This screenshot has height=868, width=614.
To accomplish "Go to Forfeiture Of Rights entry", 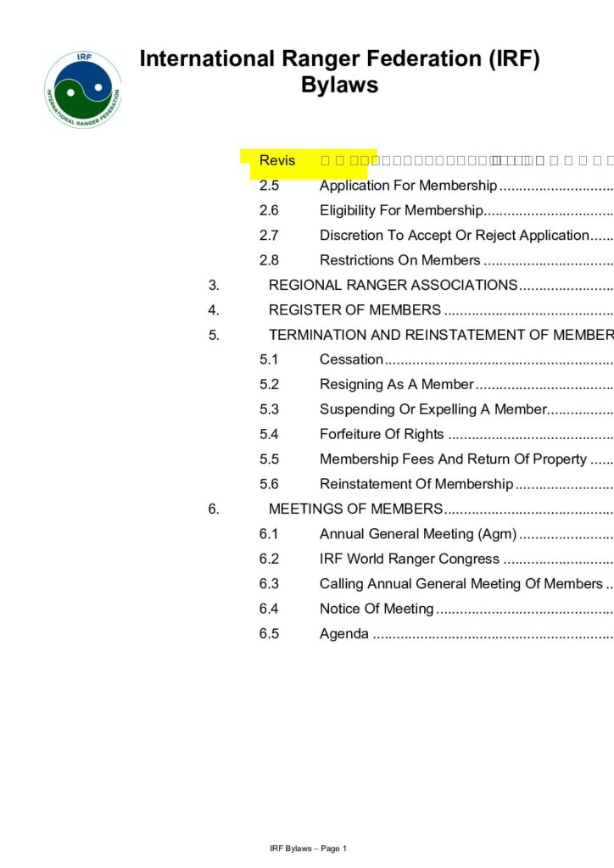I will (x=381, y=434).
